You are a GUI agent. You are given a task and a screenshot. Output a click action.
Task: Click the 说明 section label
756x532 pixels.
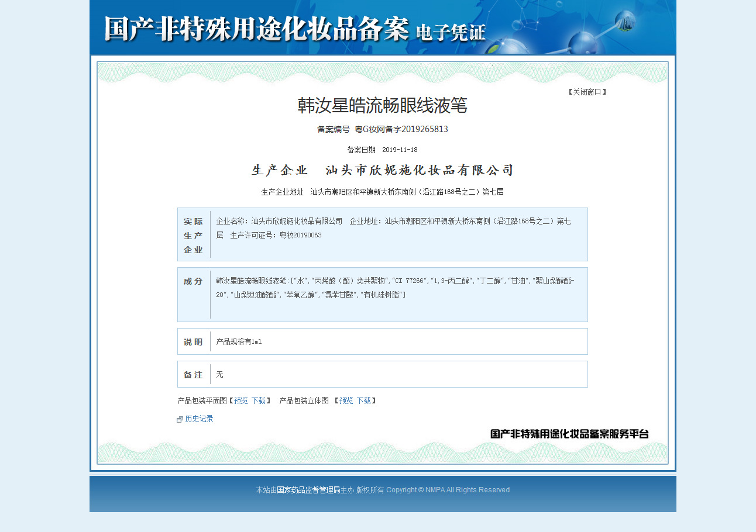tap(194, 342)
